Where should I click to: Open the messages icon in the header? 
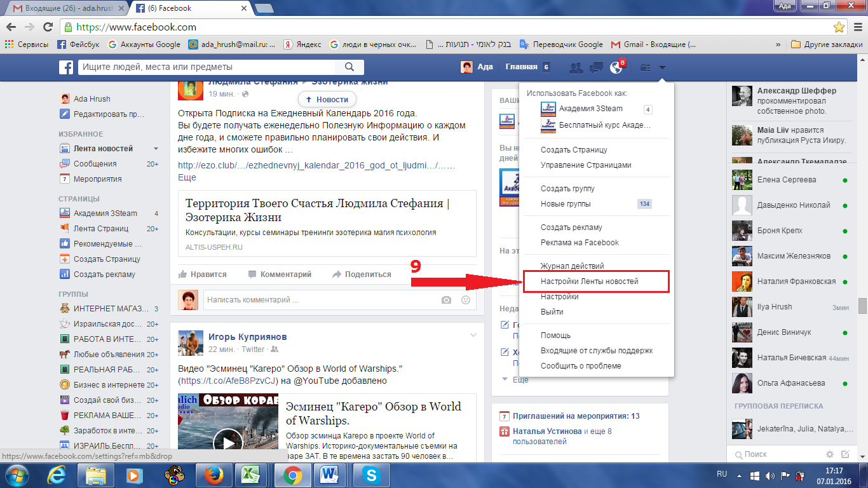pyautogui.click(x=596, y=67)
